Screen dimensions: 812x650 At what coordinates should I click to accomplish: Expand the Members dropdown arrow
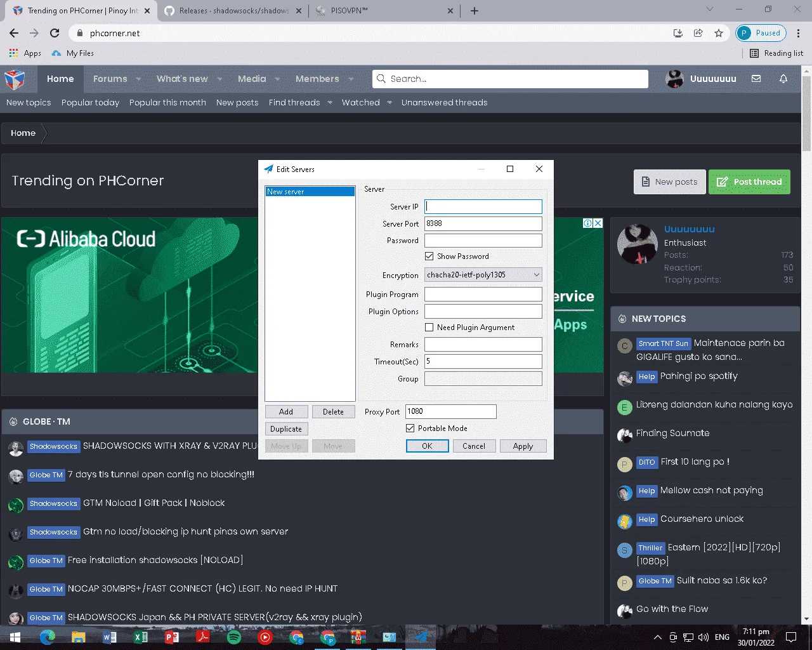(x=351, y=79)
